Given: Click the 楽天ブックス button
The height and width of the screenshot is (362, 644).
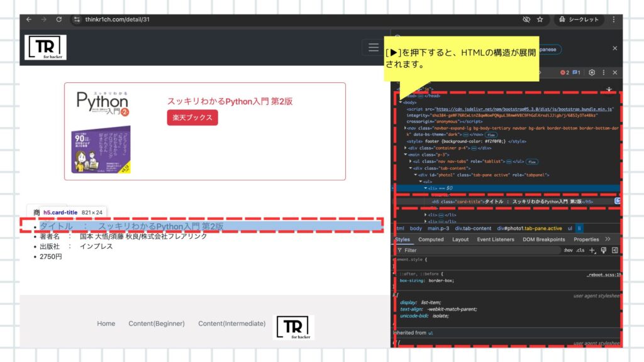Looking at the screenshot, I should (x=192, y=118).
